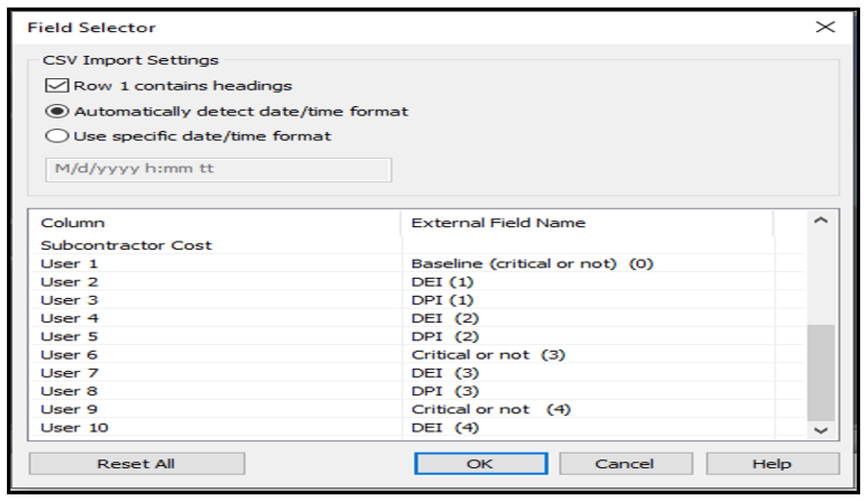Click the date/time format text field
868x501 pixels.
tap(218, 169)
